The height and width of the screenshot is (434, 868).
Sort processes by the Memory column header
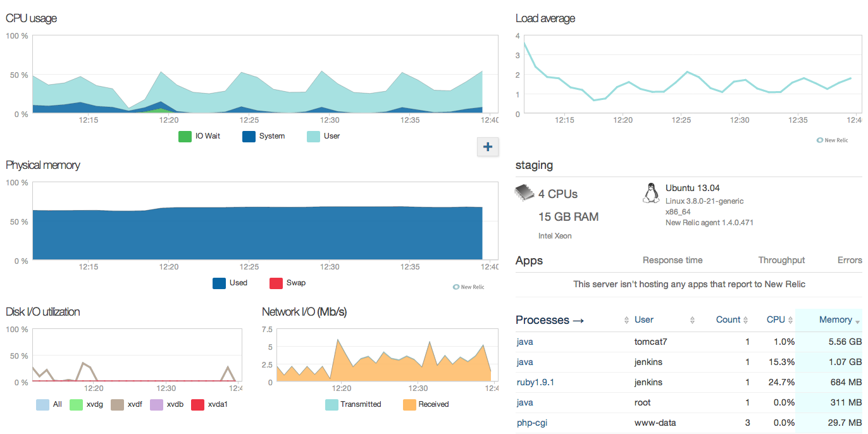(835, 320)
